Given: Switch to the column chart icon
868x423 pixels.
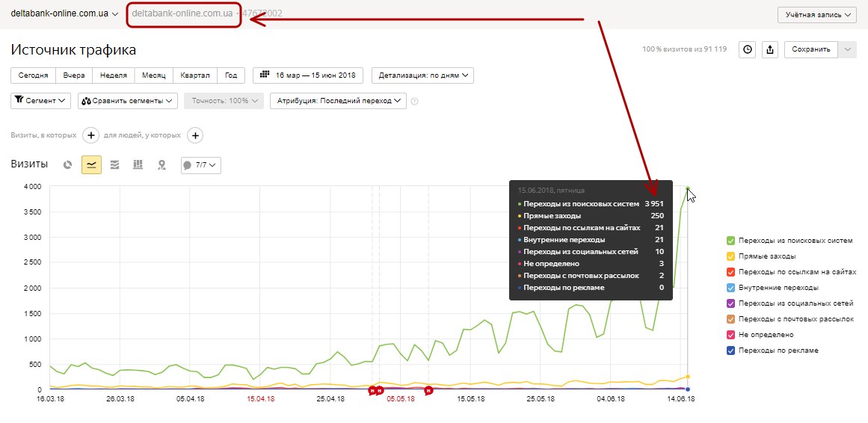Looking at the screenshot, I should (x=138, y=164).
